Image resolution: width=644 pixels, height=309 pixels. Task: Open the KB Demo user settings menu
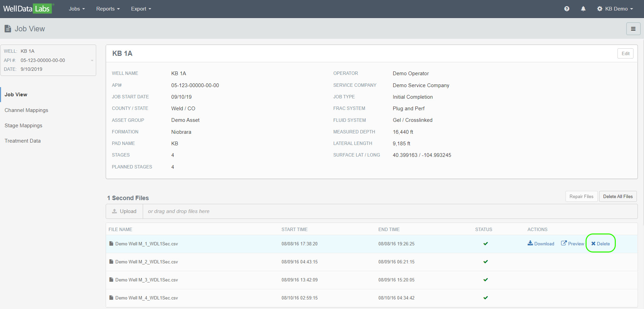[x=615, y=9]
